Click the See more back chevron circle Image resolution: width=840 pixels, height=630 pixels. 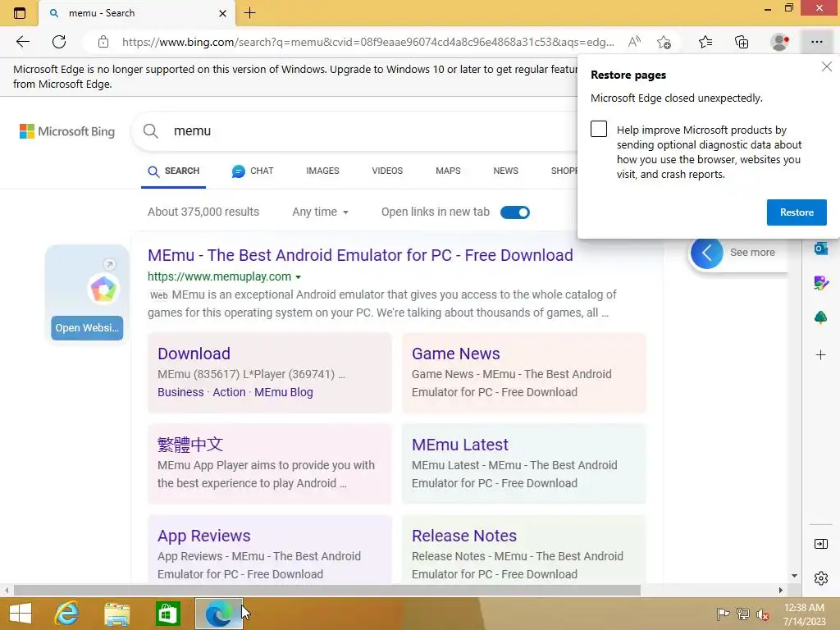click(x=706, y=253)
